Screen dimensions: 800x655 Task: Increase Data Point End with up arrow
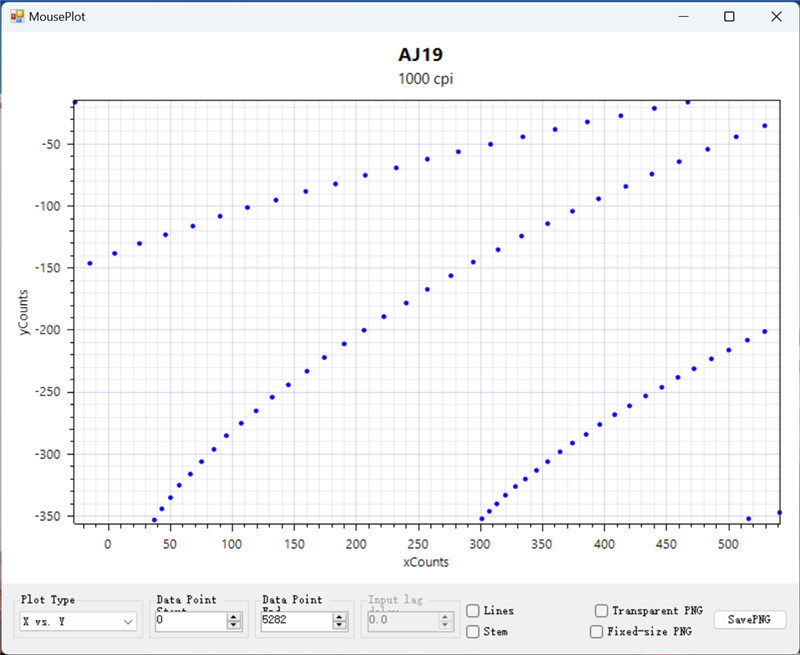tap(339, 617)
